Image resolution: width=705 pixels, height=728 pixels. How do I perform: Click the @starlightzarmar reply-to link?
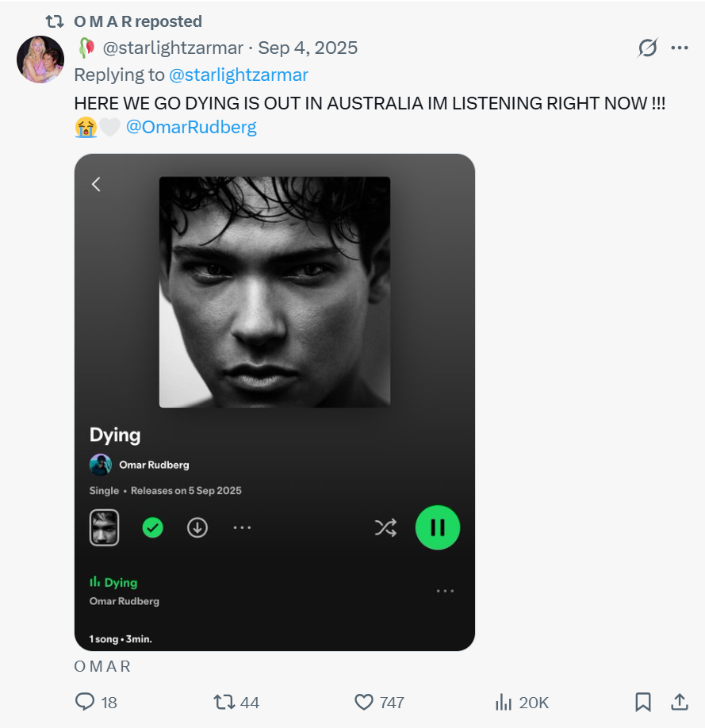click(239, 75)
